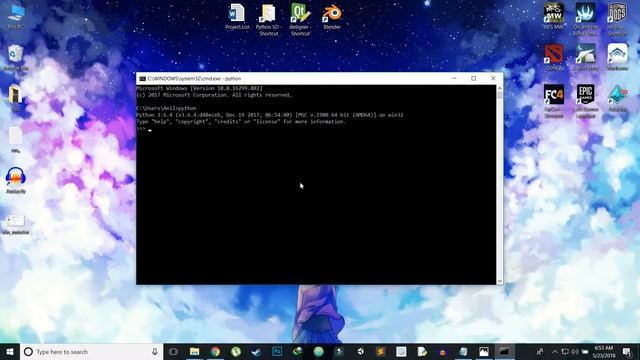Focus the Type here to search box
This screenshot has height=360, width=640.
click(x=91, y=351)
